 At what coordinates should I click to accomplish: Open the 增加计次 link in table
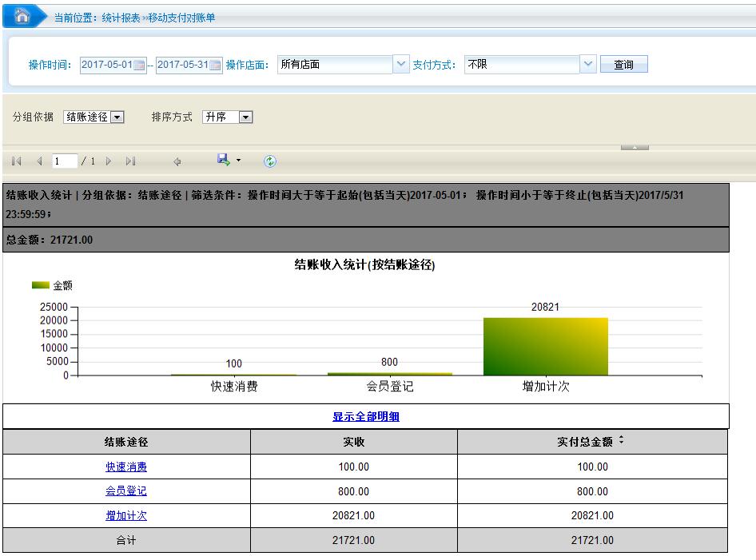[126, 516]
